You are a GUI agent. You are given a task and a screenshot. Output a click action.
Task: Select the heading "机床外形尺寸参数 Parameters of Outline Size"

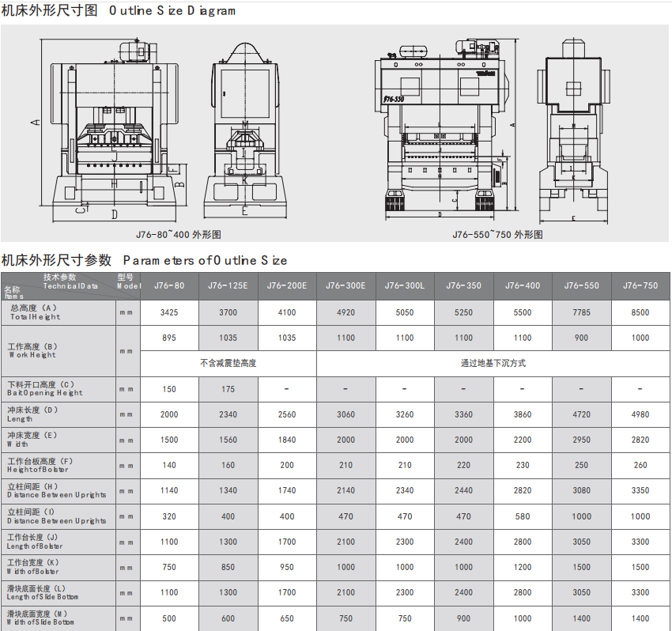(x=144, y=260)
